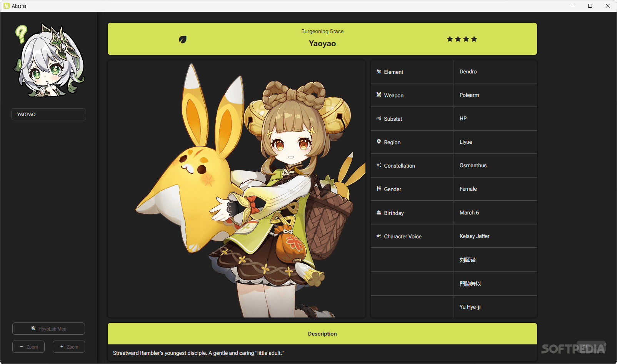Minimize the Akasha window

pyautogui.click(x=573, y=6)
